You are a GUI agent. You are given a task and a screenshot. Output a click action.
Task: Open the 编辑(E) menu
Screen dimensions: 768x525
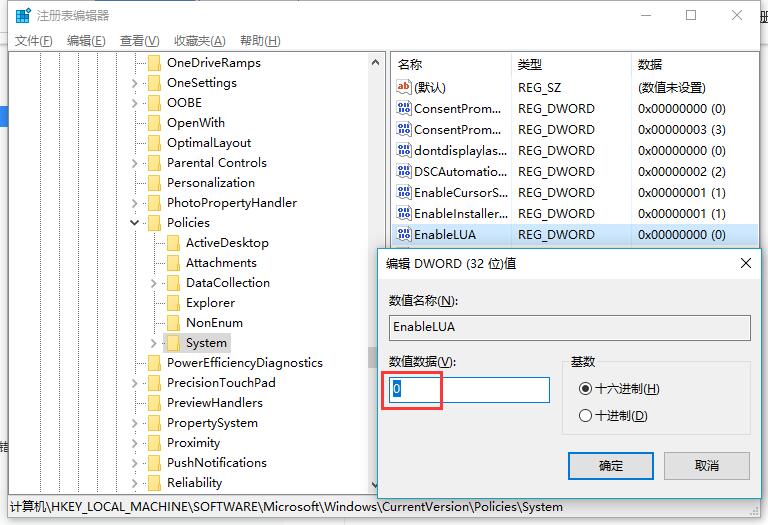pos(86,41)
